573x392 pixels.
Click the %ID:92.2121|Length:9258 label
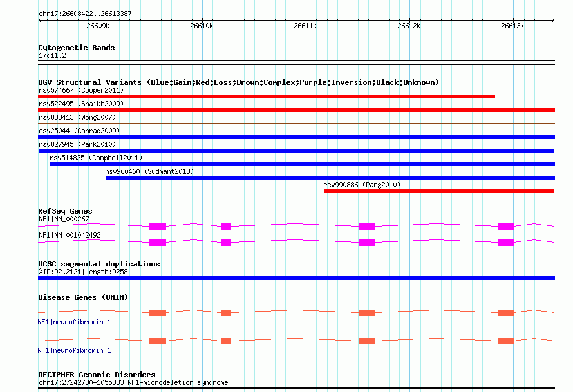(83, 272)
